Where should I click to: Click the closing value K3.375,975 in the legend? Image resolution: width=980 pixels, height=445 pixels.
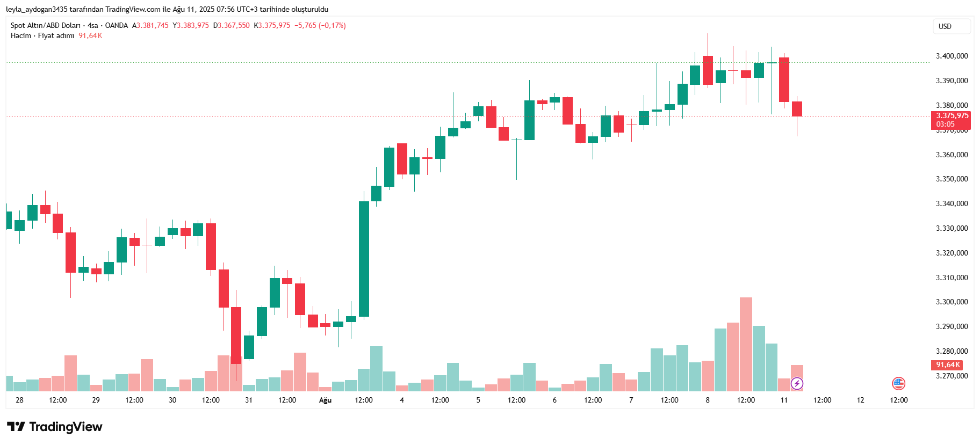click(272, 25)
